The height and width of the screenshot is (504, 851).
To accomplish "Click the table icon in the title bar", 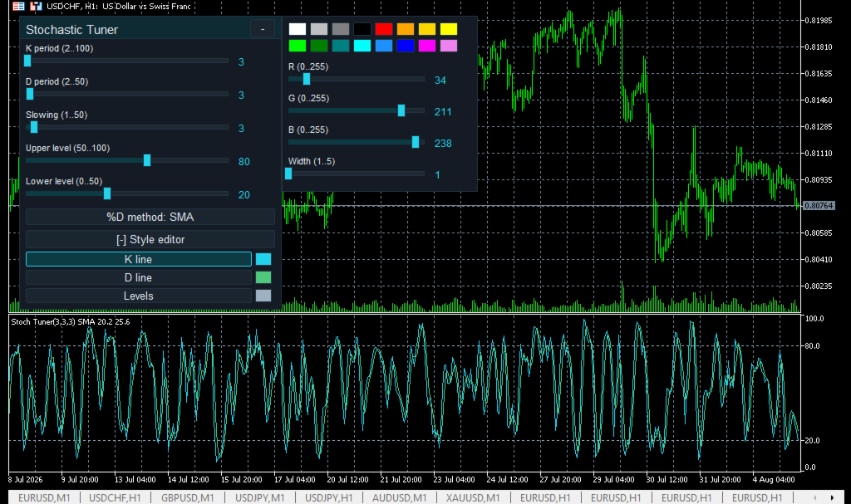I will [x=18, y=7].
